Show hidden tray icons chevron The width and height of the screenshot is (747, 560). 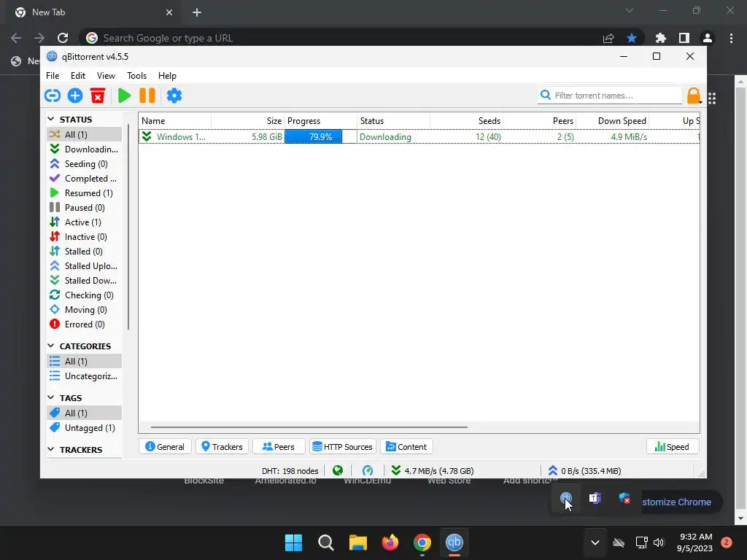[595, 542]
